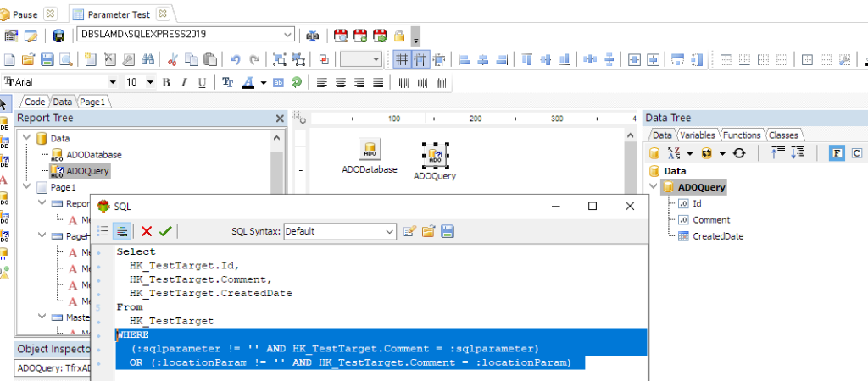Click refresh icon in Data Tree toolbar
The height and width of the screenshot is (381, 868).
click(740, 154)
